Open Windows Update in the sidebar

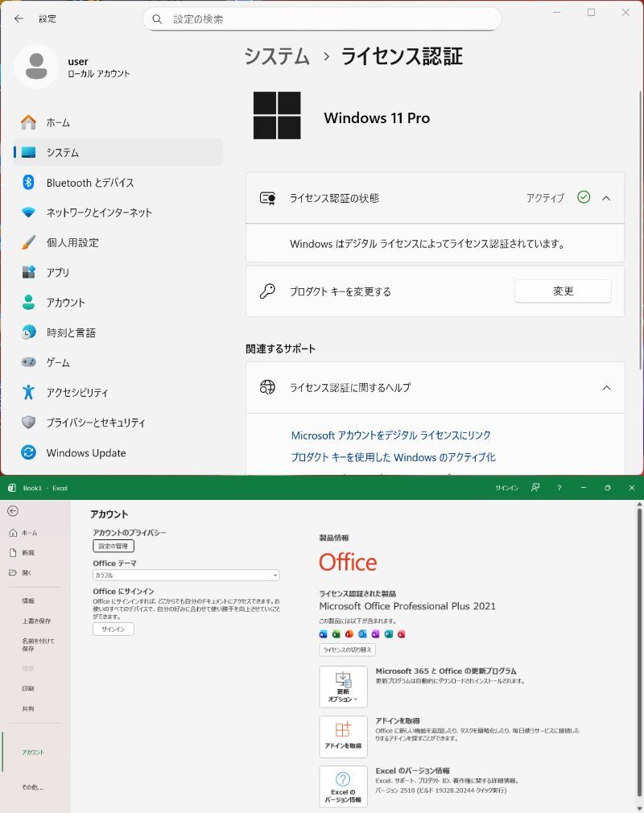point(85,453)
